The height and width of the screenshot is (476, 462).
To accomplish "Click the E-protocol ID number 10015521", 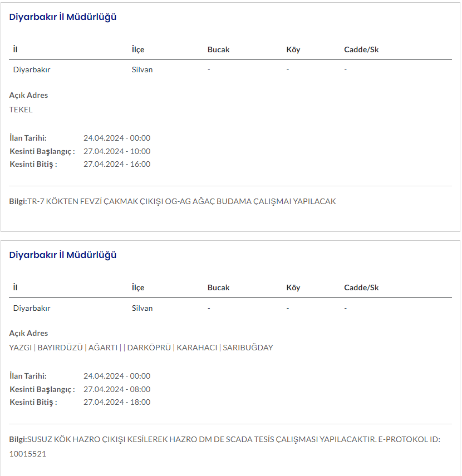I will click(28, 454).
